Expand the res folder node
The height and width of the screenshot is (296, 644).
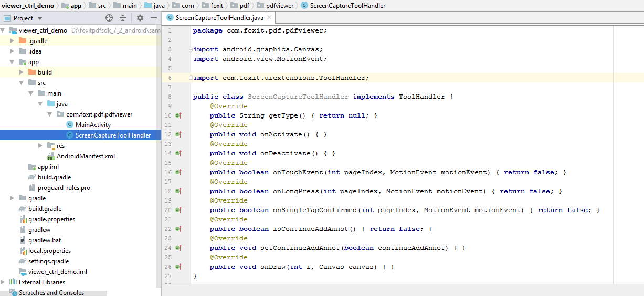tap(40, 146)
